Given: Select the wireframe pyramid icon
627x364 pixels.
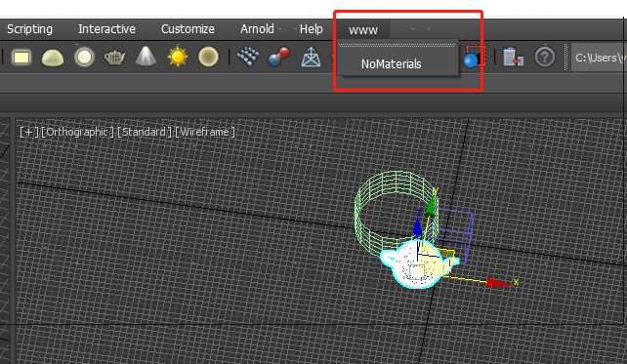Looking at the screenshot, I should click(x=311, y=58).
